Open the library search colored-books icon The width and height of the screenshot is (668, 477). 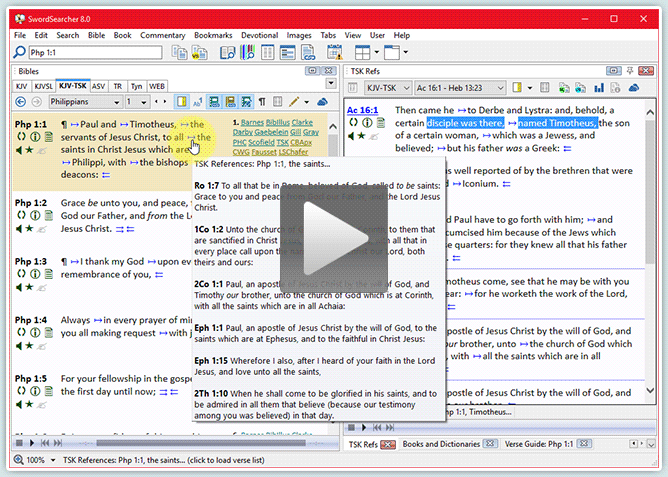coord(248,52)
